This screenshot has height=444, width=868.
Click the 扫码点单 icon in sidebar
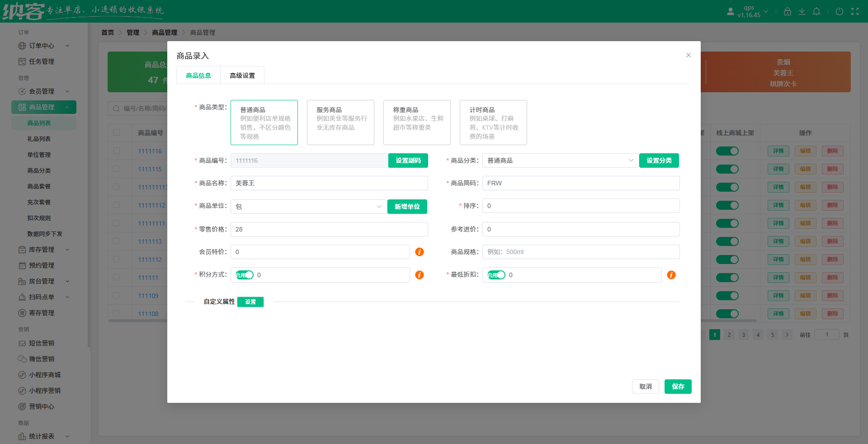click(x=22, y=297)
